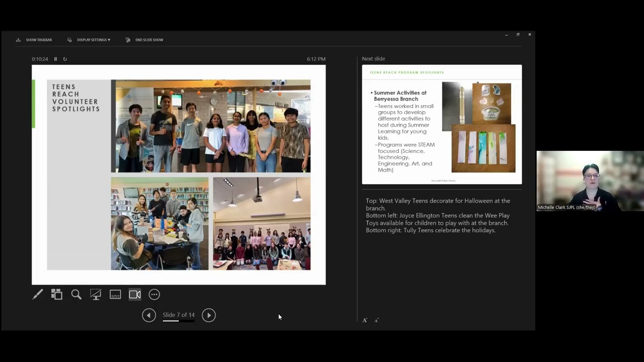Close the presenter view window

(x=529, y=35)
